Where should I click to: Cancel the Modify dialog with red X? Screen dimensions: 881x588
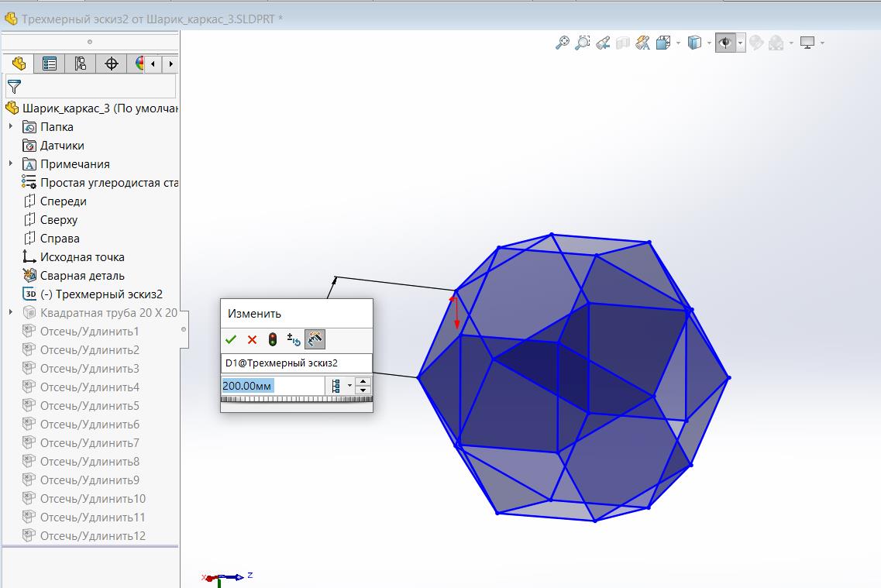coord(252,339)
